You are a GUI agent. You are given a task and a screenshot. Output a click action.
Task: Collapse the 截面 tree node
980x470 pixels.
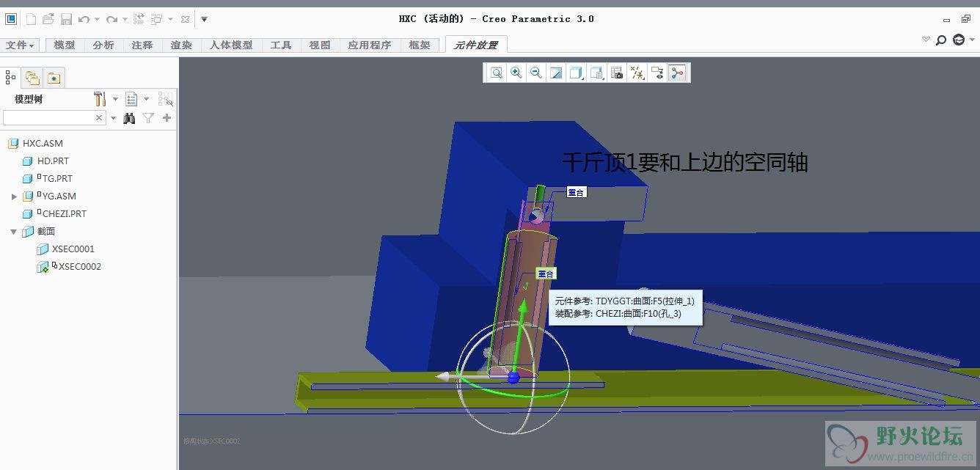tap(14, 232)
